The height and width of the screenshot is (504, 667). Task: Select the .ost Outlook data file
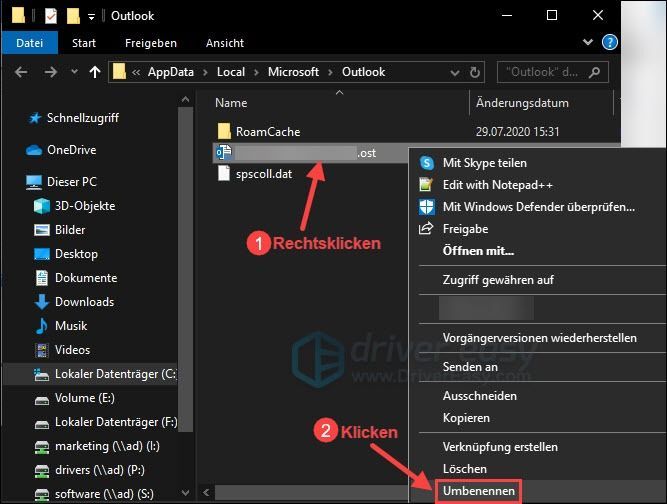tap(310, 153)
